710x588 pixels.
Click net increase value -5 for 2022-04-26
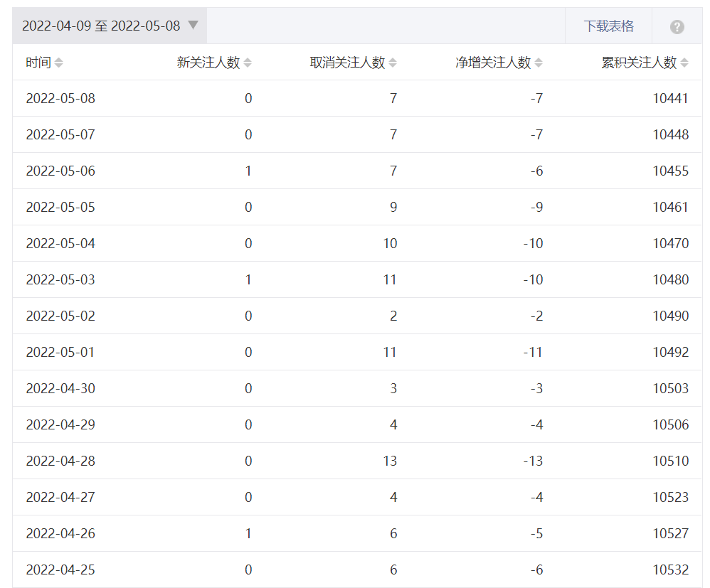point(536,533)
